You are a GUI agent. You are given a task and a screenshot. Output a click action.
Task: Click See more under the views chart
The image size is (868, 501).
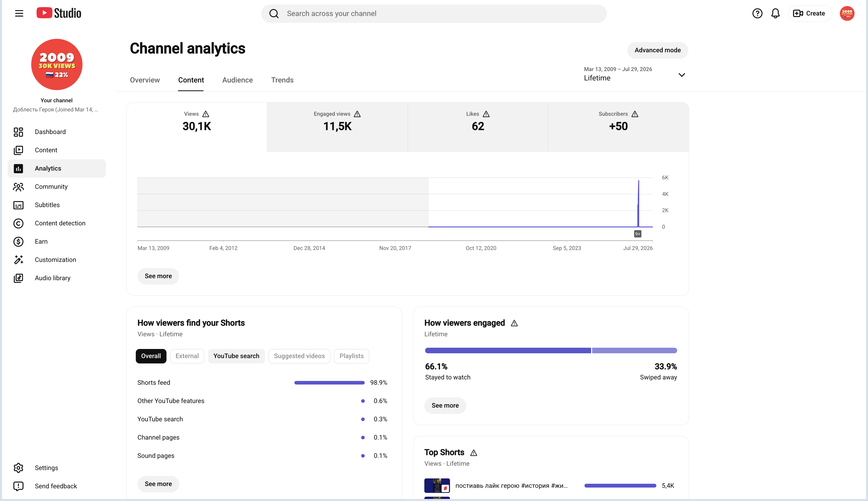158,276
